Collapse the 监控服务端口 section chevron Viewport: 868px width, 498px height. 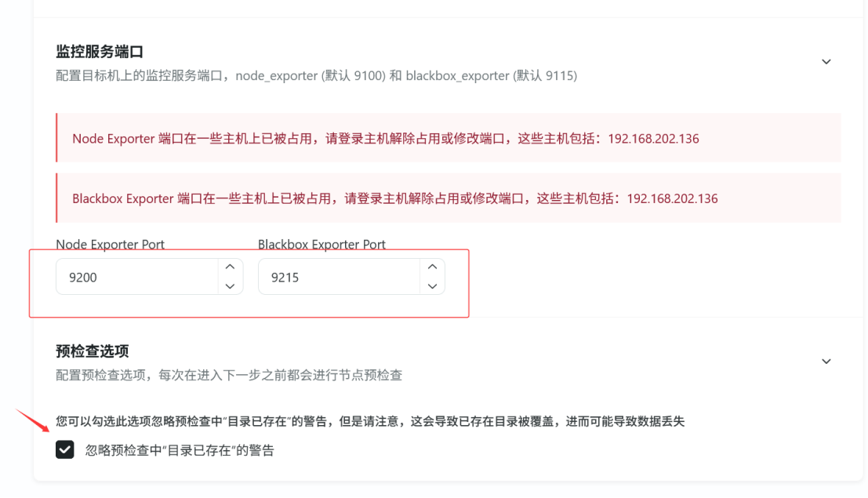(x=826, y=62)
